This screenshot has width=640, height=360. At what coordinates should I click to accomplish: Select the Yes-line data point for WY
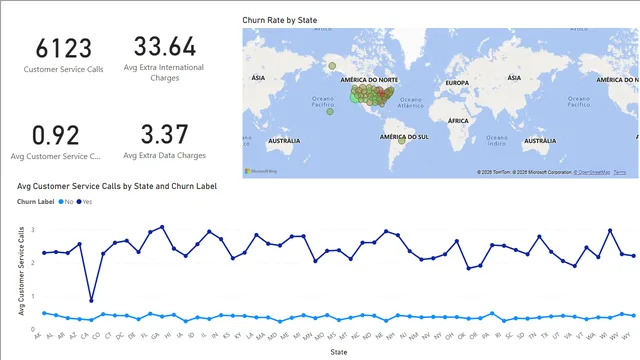tap(634, 256)
